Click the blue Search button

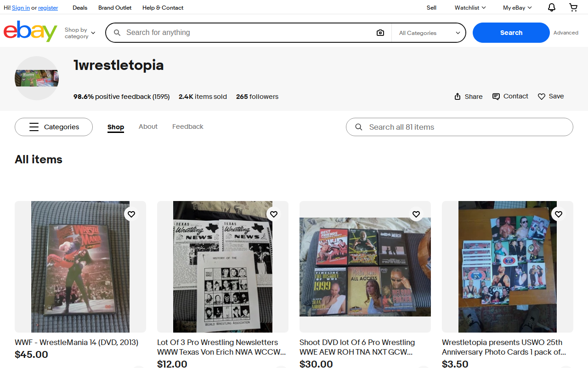point(511,33)
